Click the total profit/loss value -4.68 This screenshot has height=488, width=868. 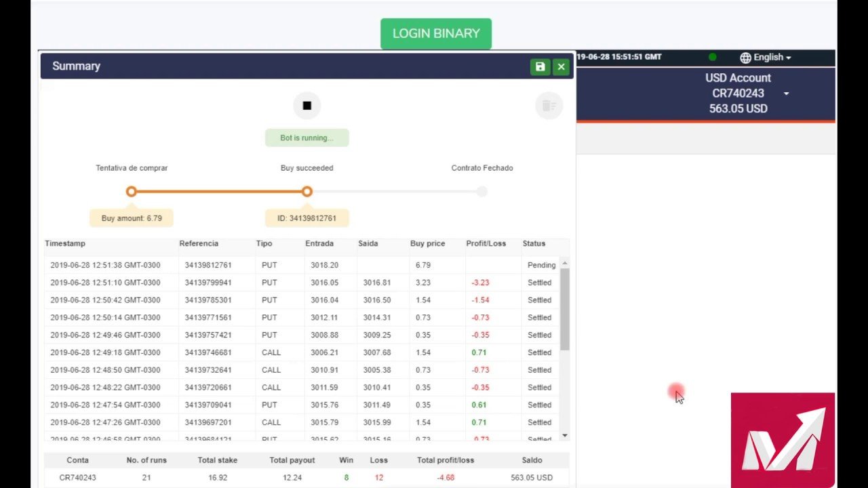(446, 478)
